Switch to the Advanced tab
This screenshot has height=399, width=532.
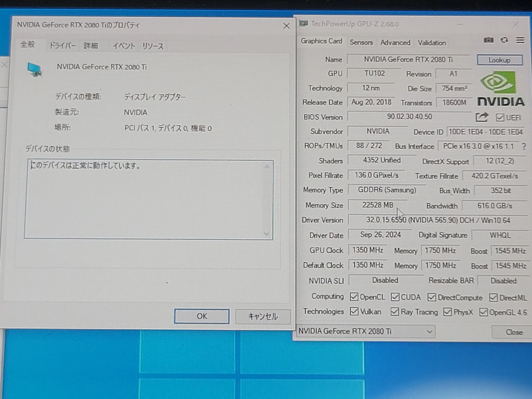tap(395, 43)
